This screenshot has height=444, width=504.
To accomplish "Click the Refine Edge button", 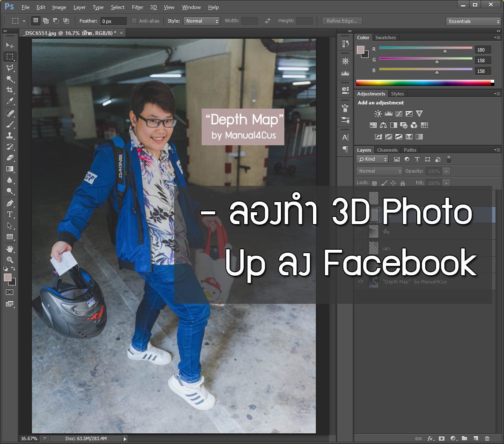I will (x=342, y=21).
